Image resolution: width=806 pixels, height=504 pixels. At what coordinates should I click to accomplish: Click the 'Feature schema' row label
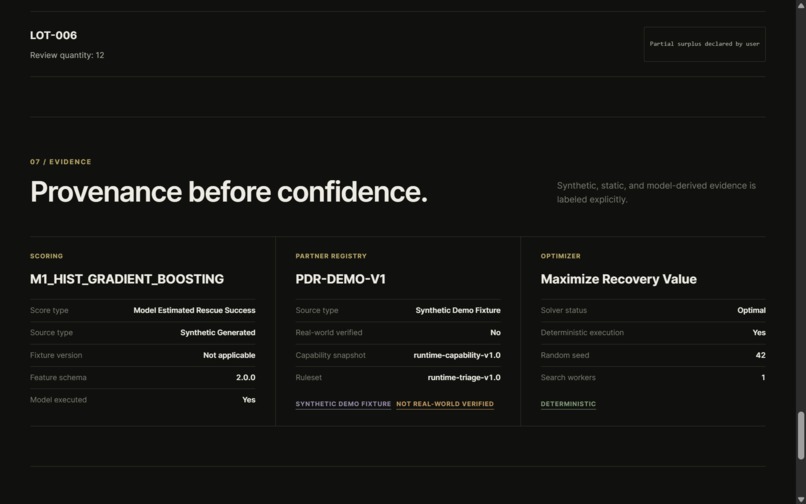[58, 377]
